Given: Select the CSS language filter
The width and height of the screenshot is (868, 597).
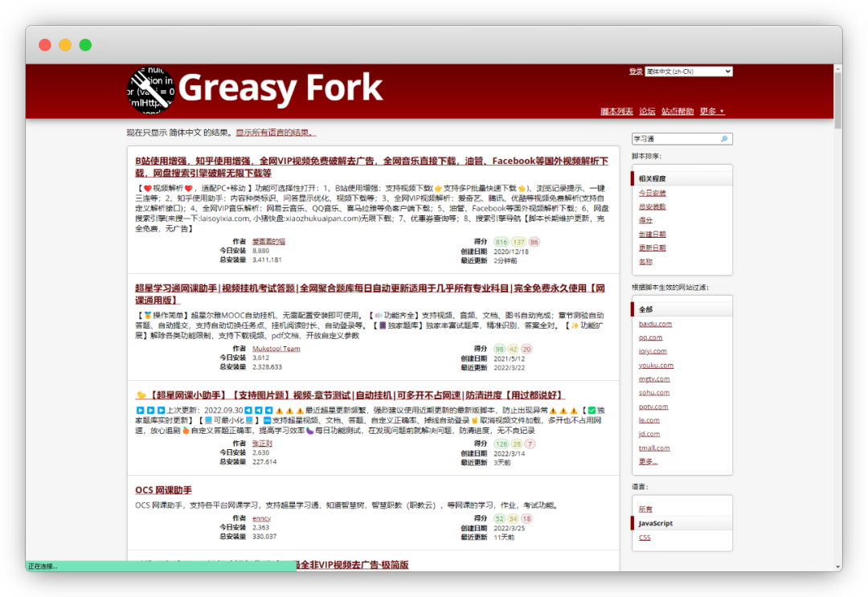Looking at the screenshot, I should 645,538.
